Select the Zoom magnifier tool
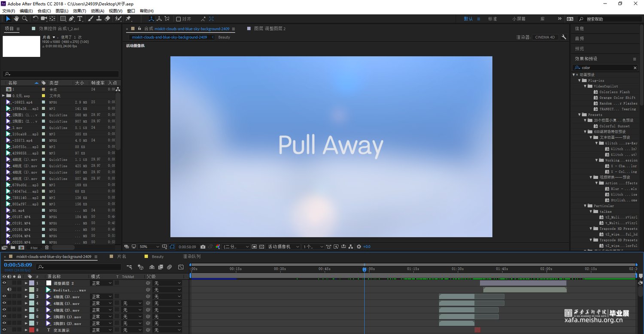This screenshot has height=334, width=644. coord(25,19)
